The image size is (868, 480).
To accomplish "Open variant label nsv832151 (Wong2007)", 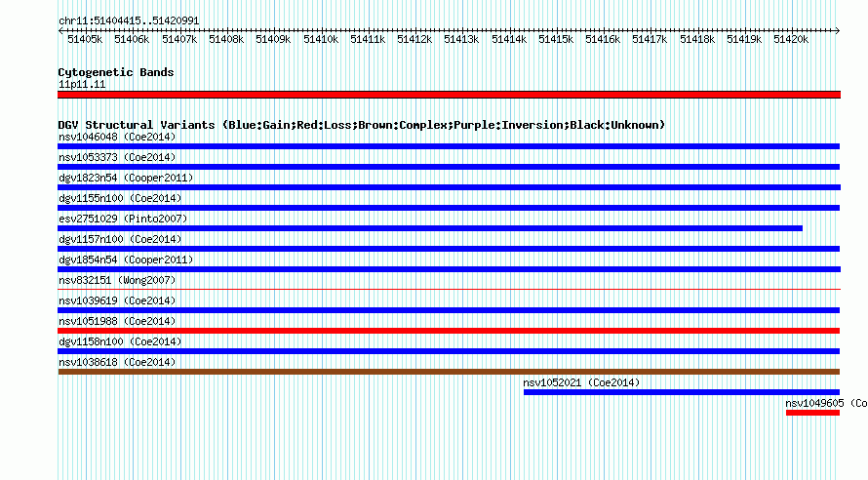I will [x=117, y=280].
